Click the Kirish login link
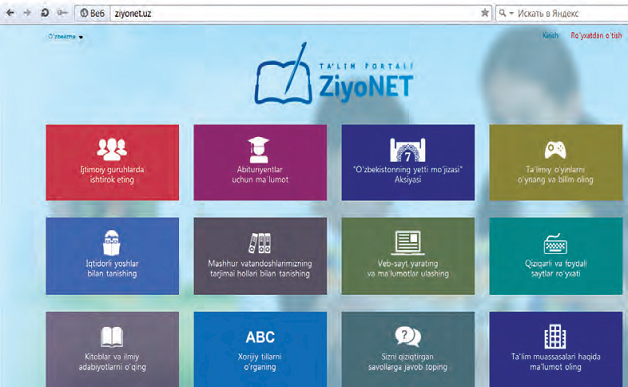Screen dimensions: 628x387 tap(550, 35)
